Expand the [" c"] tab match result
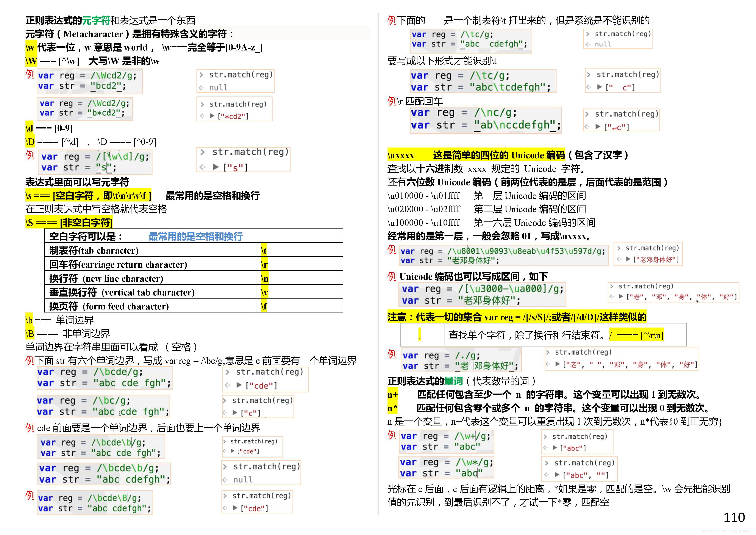Image resolution: width=756 pixels, height=535 pixels. [x=600, y=87]
